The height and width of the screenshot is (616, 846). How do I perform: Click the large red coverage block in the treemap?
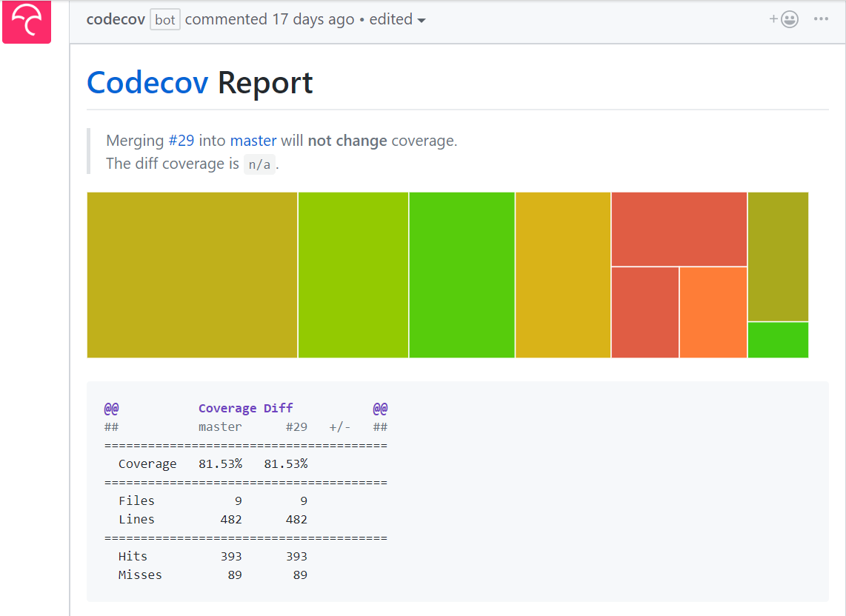tap(678, 227)
